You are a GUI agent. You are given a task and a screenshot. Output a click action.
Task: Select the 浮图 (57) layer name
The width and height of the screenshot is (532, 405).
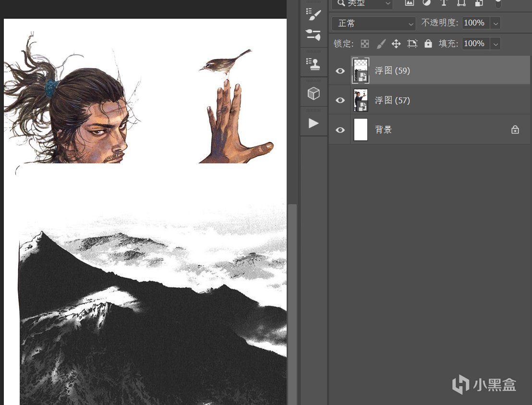392,100
